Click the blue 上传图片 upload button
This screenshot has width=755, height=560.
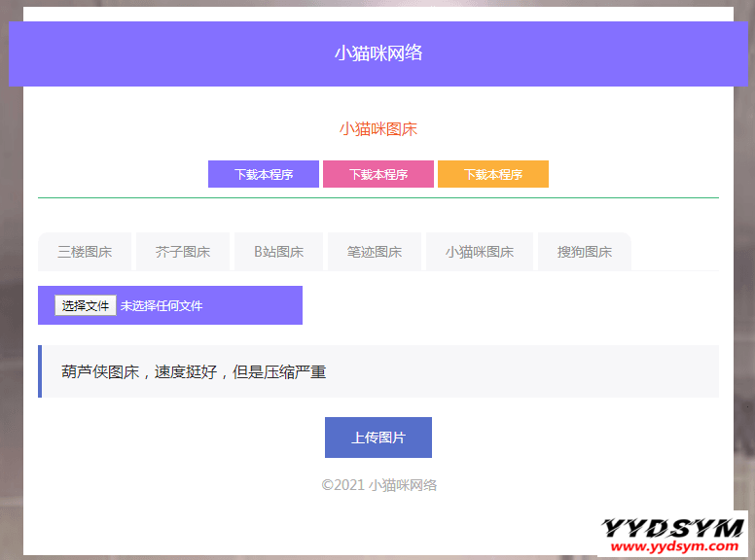click(377, 437)
